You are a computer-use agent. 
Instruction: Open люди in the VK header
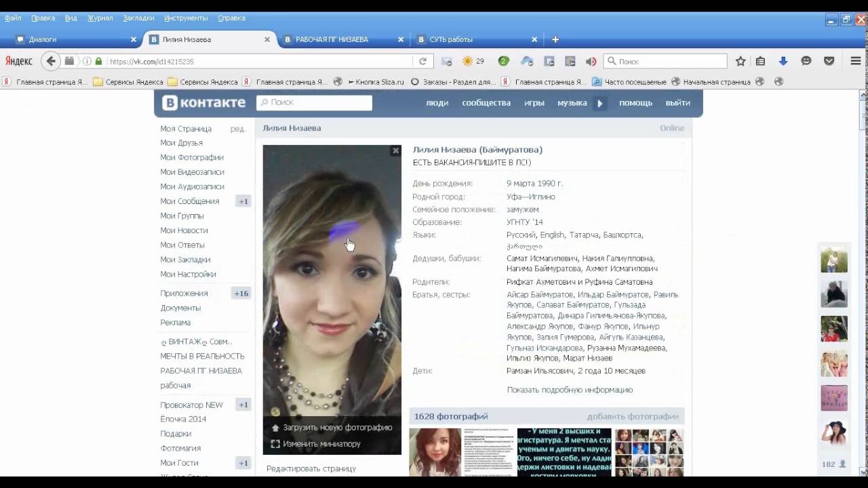pos(437,103)
